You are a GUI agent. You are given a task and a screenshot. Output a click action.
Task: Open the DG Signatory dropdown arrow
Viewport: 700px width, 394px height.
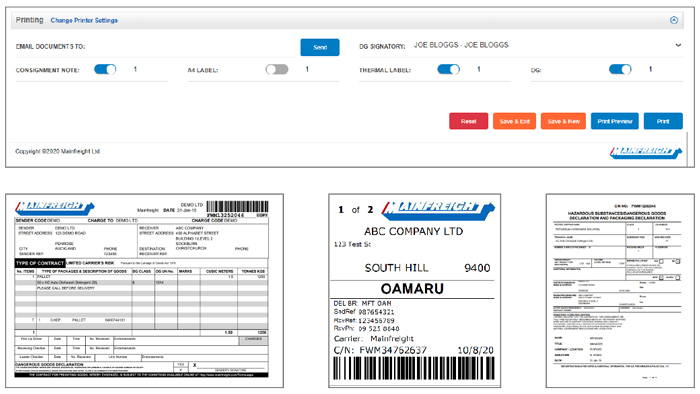tap(678, 45)
